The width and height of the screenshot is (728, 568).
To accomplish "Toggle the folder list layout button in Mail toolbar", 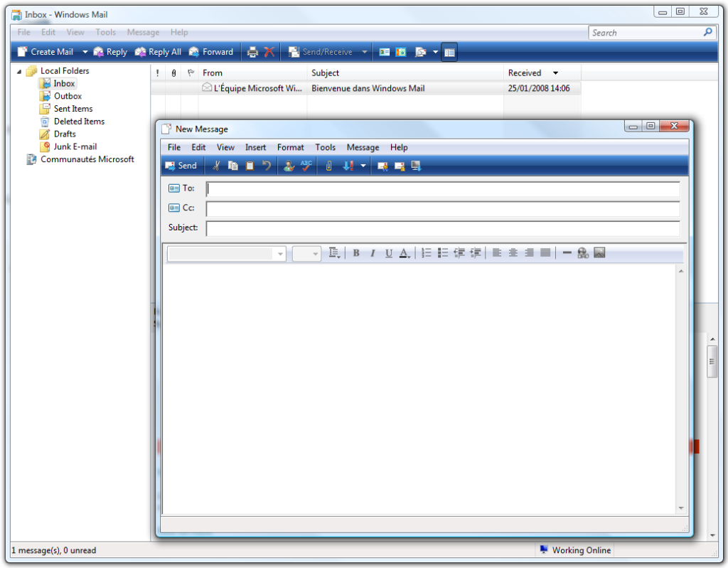I will click(449, 52).
